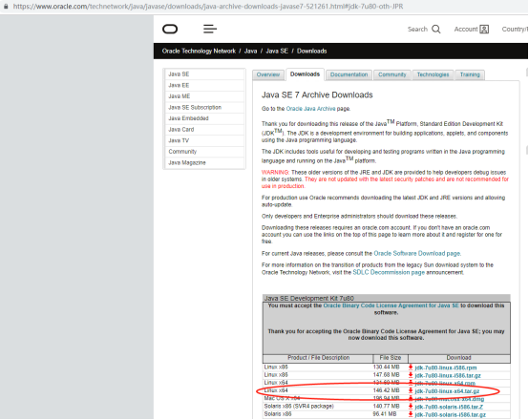Click the 140.77 MB file size cell

386,407
